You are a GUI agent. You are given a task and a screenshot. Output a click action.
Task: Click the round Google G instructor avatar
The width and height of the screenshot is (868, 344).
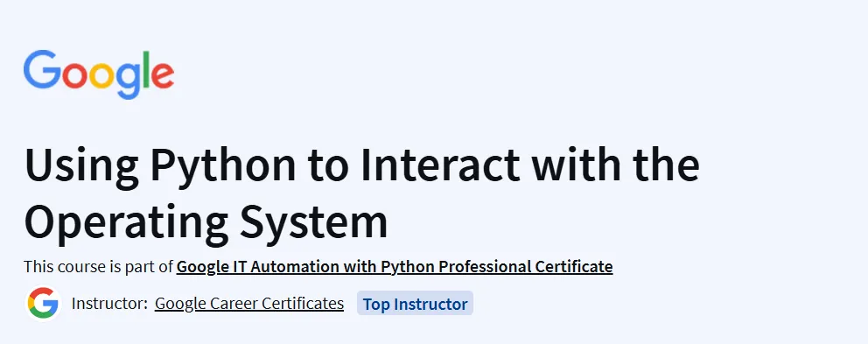(x=43, y=304)
